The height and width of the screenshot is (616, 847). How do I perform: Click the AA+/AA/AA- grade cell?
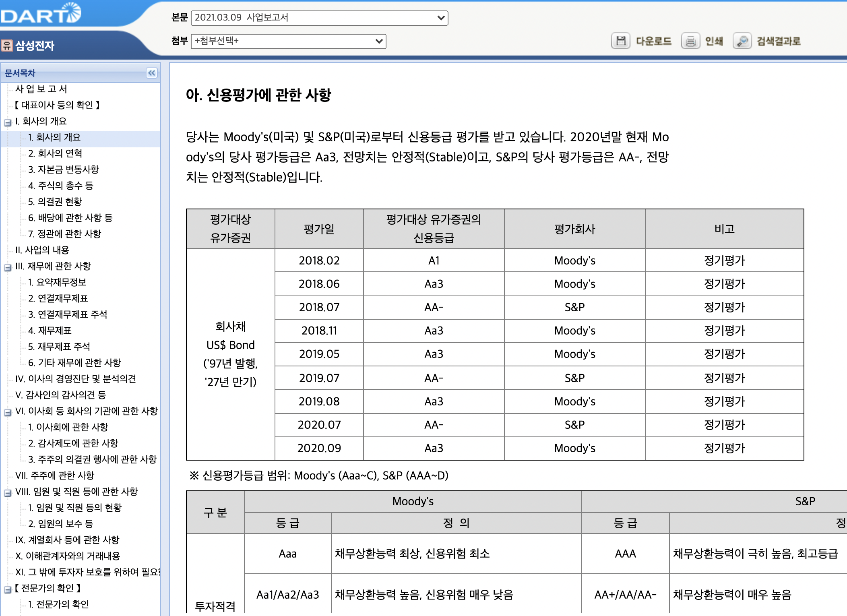pyautogui.click(x=625, y=595)
